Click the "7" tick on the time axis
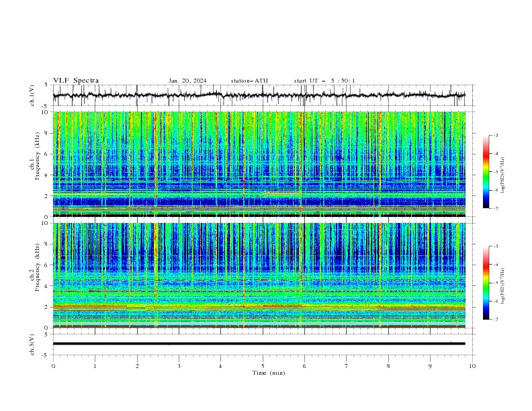 tap(347, 366)
